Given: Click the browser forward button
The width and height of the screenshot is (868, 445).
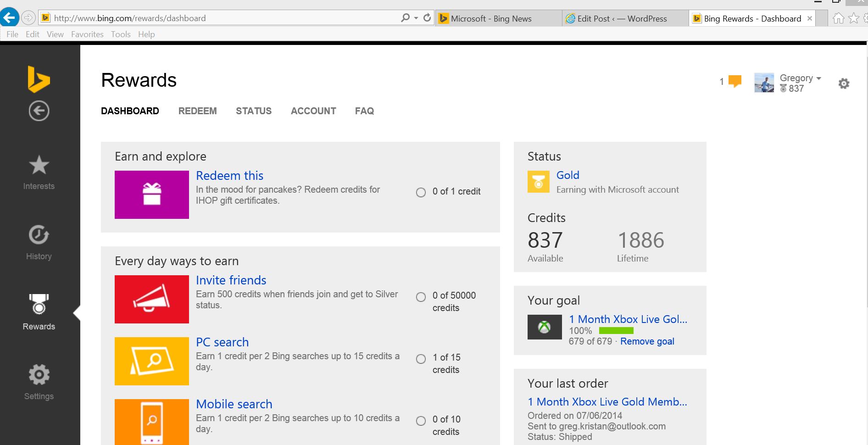Looking at the screenshot, I should 28,18.
